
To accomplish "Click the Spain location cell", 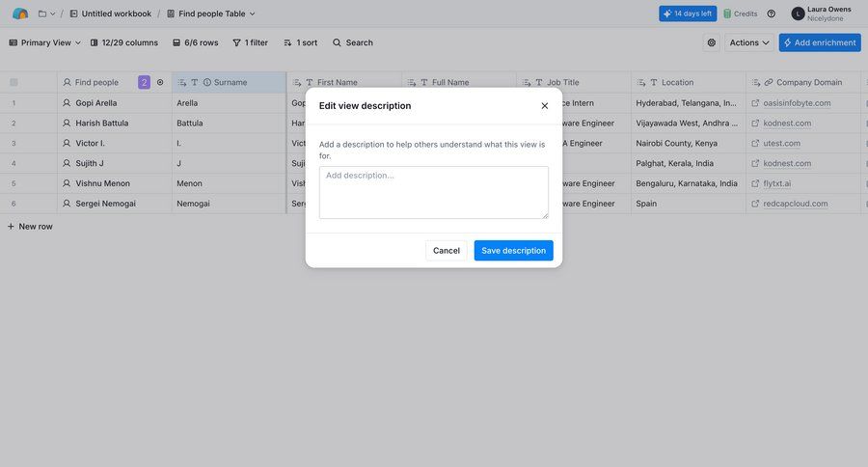I will pos(688,204).
